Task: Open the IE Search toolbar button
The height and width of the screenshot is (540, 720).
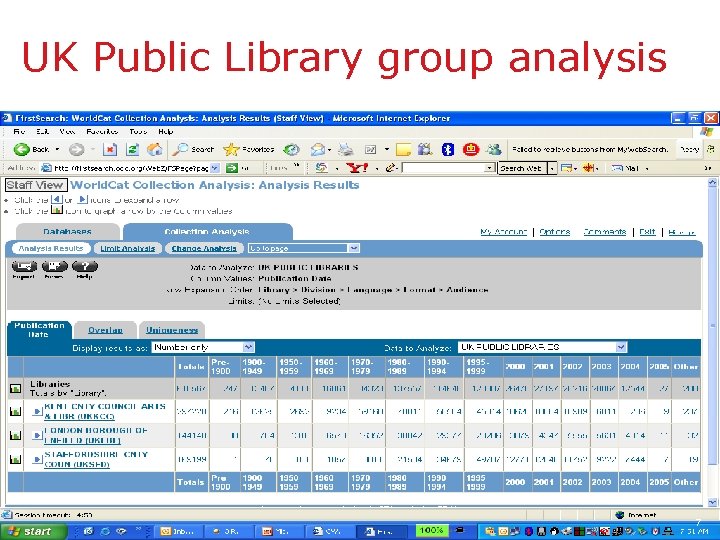Action: click(193, 149)
